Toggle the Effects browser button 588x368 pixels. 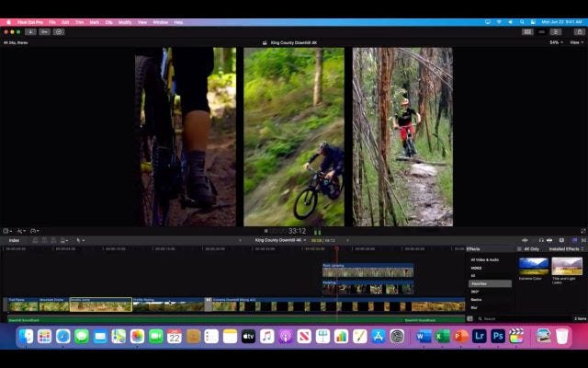coord(574,240)
